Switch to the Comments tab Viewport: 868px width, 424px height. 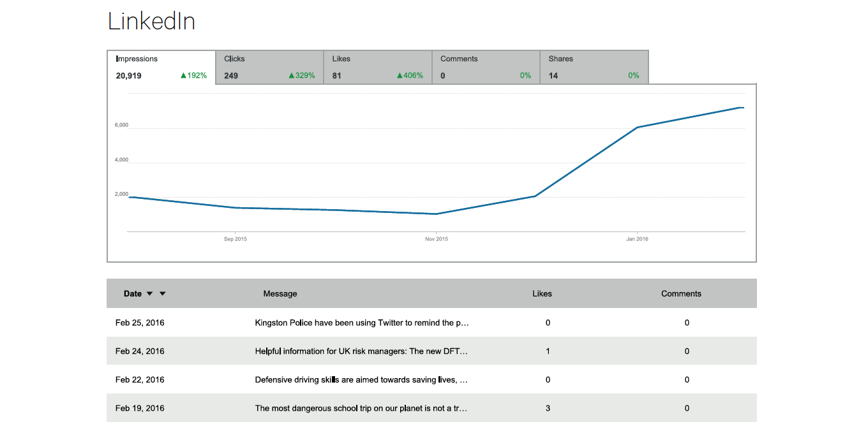click(x=486, y=68)
